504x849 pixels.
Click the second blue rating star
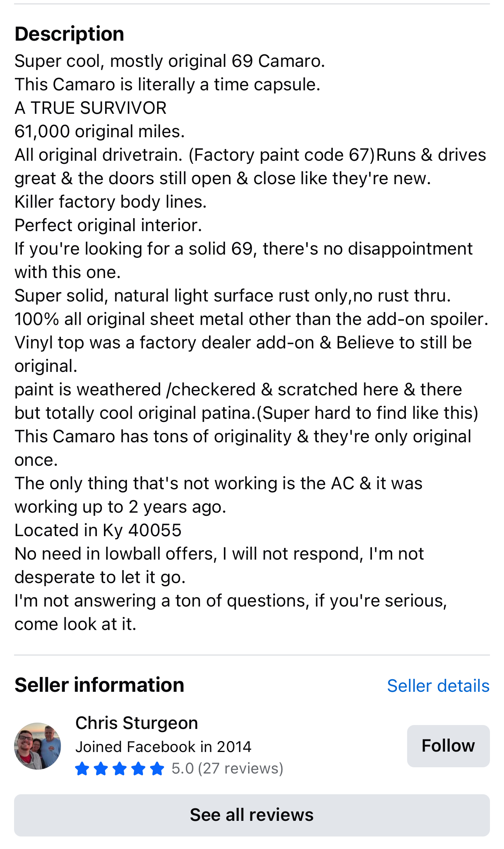click(x=101, y=768)
